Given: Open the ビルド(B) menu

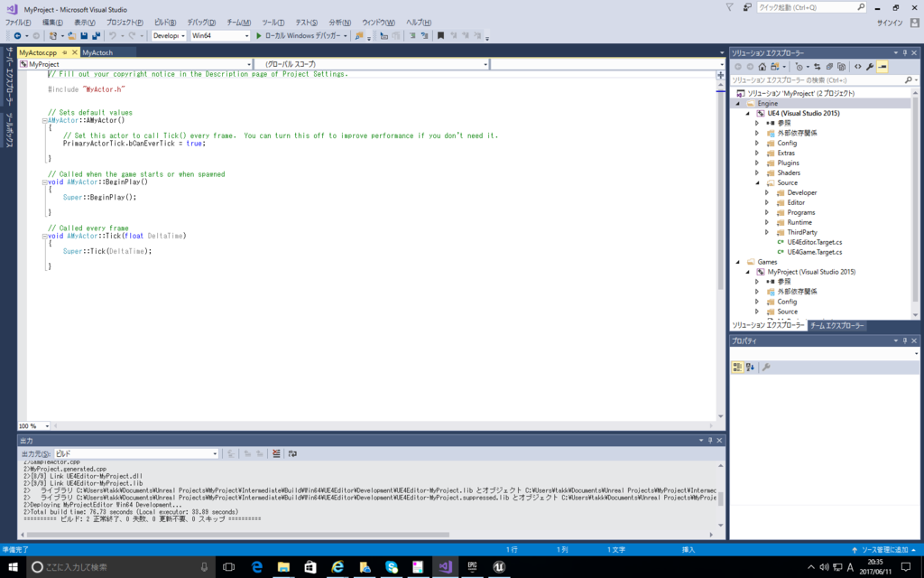Looking at the screenshot, I should [165, 23].
